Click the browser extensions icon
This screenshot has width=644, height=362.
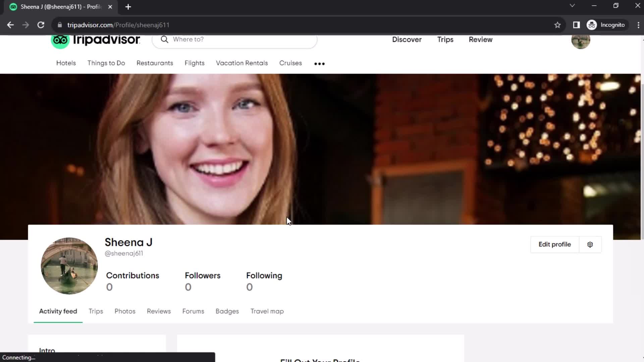576,25
